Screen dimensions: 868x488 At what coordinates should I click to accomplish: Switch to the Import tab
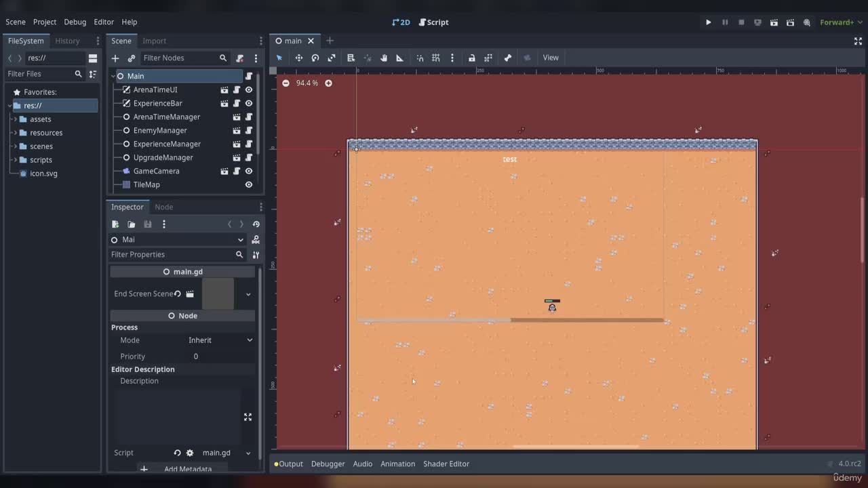click(x=154, y=41)
